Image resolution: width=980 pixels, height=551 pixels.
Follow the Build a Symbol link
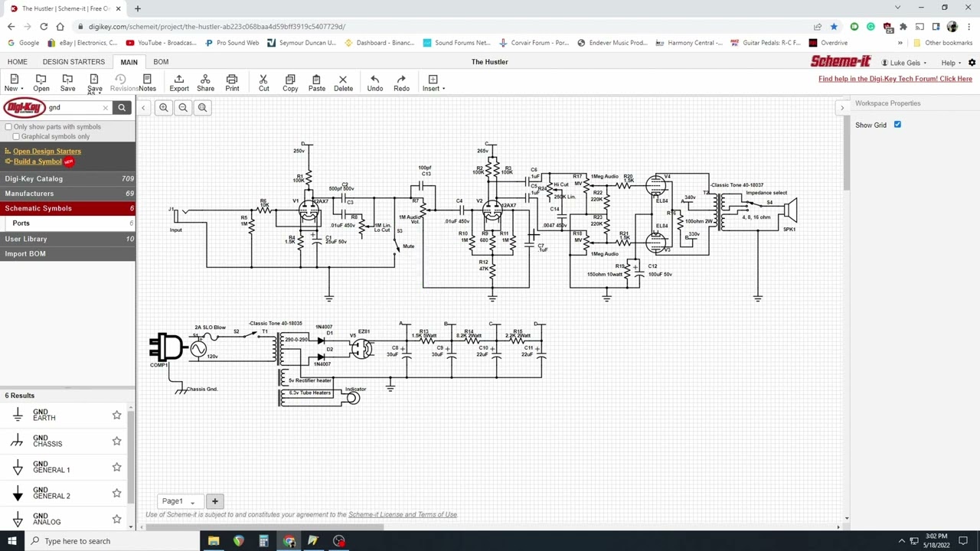click(x=38, y=161)
